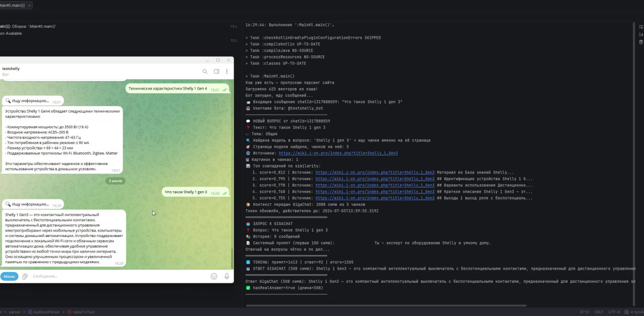Click the blue Меню bot button

coord(9,276)
